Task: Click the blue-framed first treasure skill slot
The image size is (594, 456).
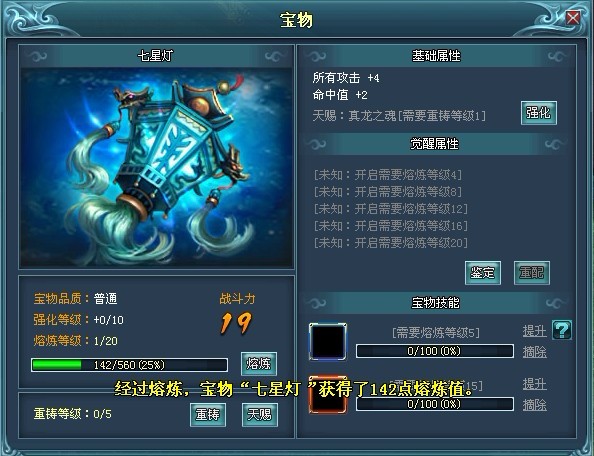Action: [328, 342]
